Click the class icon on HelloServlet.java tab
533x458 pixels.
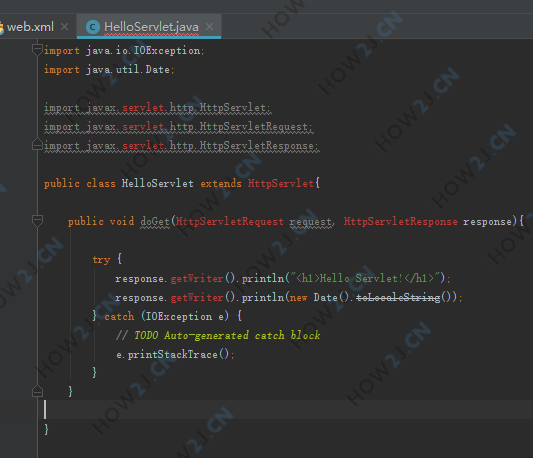[93, 27]
